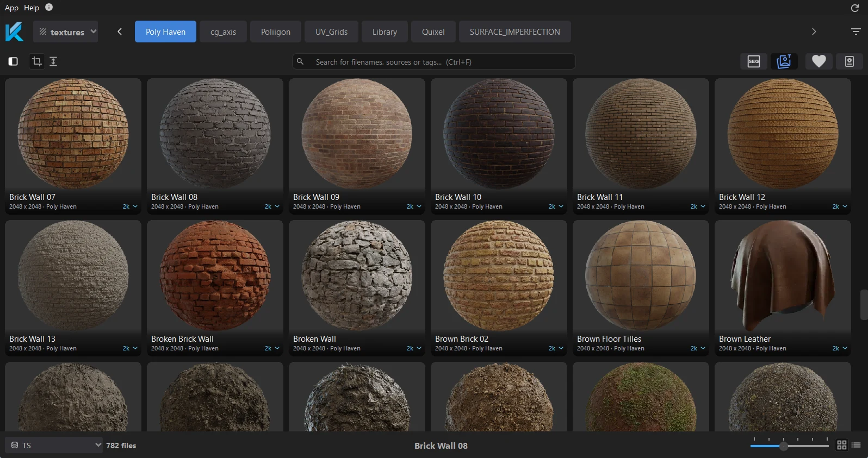868x458 pixels.
Task: Toggle the SEO view button
Action: (x=754, y=61)
